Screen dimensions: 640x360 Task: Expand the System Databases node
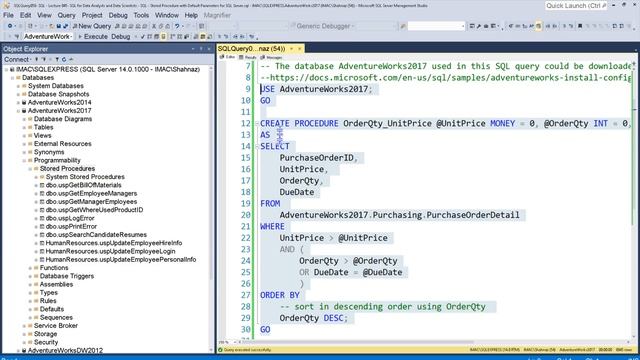click(x=18, y=86)
